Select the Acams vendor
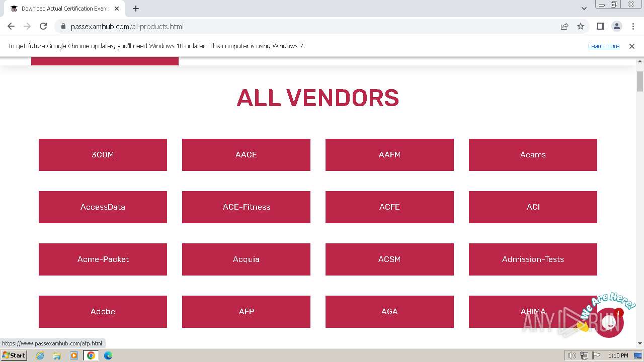 [533, 155]
